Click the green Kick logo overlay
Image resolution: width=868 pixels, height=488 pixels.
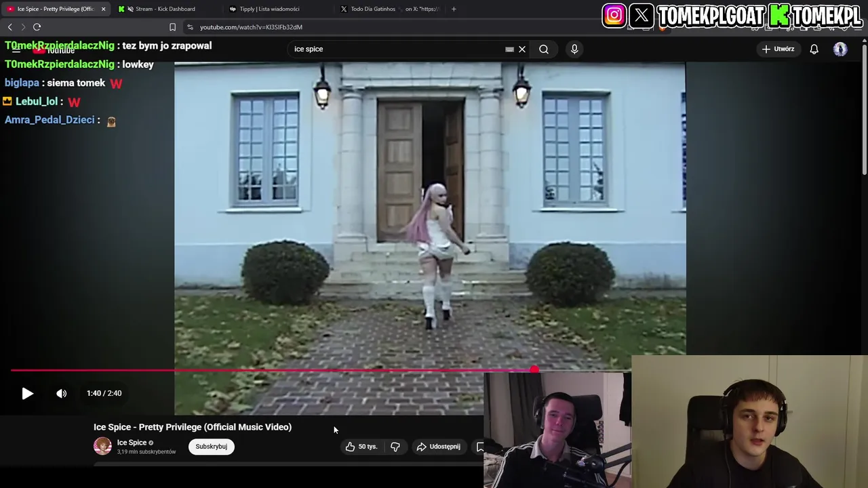(x=781, y=16)
